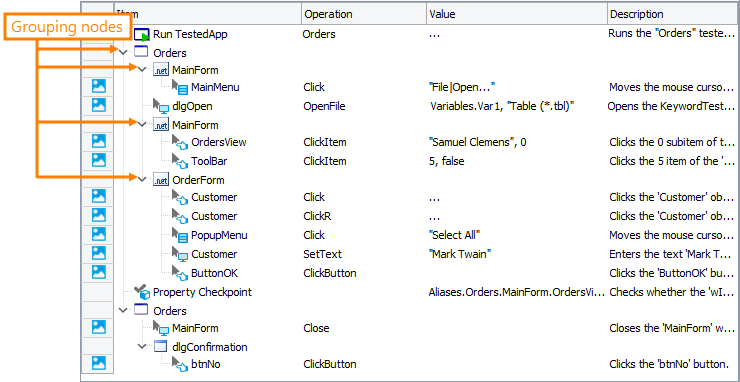The image size is (740, 382).
Task: Click the image icon beside dlgOpen row
Action: coord(99,104)
